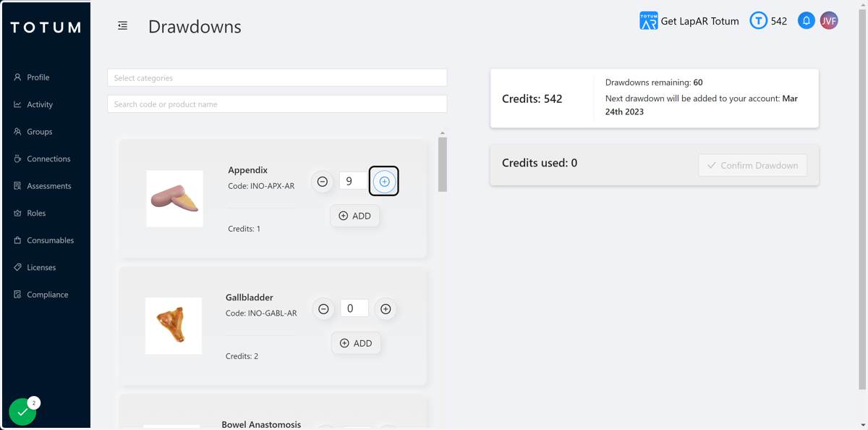Screen dimensions: 868x430
Task: Click the Appendix product image
Action: 174,198
